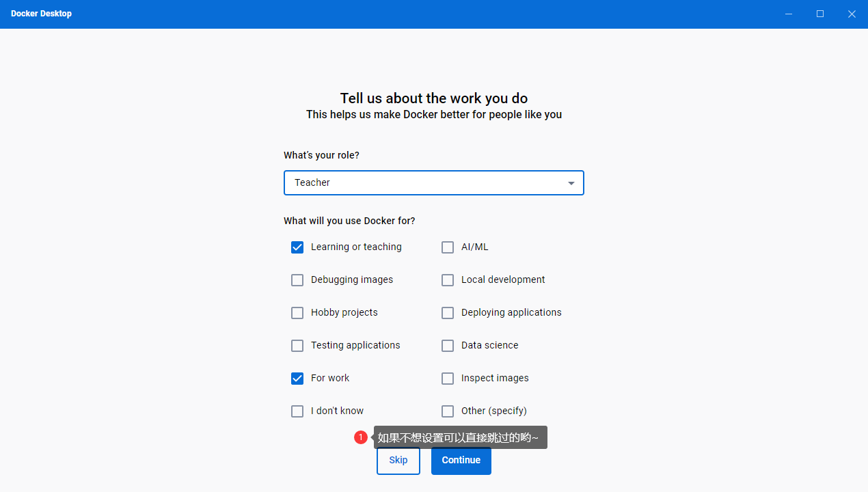Minimize the Docker Desktop window
Screen dimensions: 868x492
[x=789, y=14]
